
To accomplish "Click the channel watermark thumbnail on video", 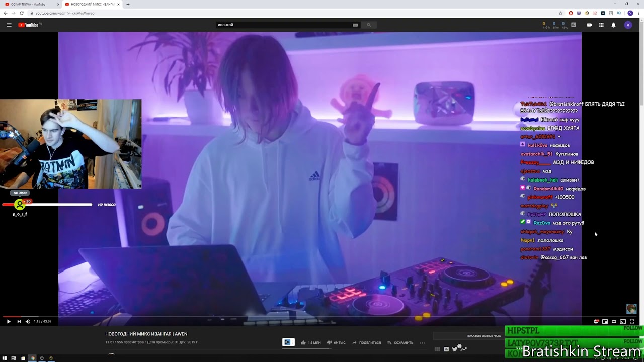I will pyautogui.click(x=631, y=309).
